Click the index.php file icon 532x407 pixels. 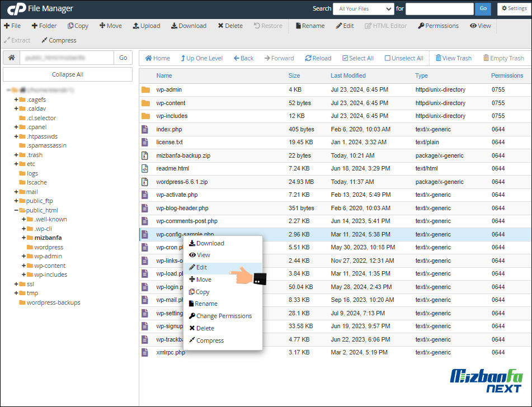(145, 129)
